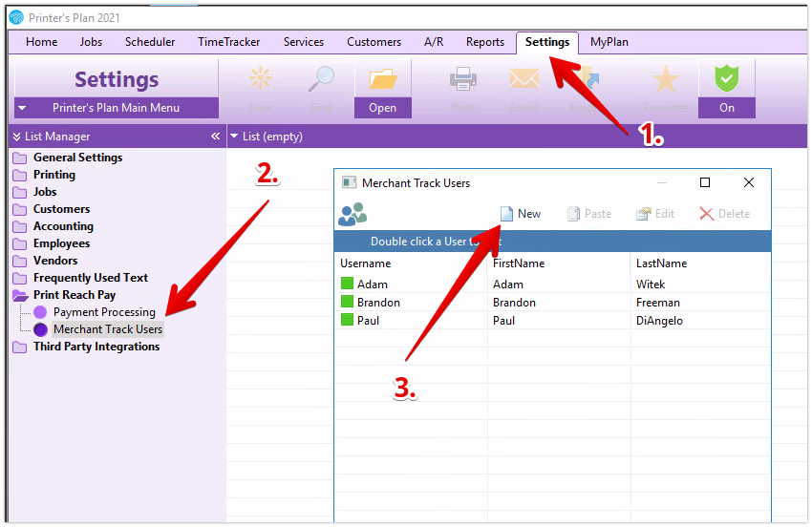812x527 pixels.
Task: Click the Print printer toolbar icon
Action: (463, 78)
